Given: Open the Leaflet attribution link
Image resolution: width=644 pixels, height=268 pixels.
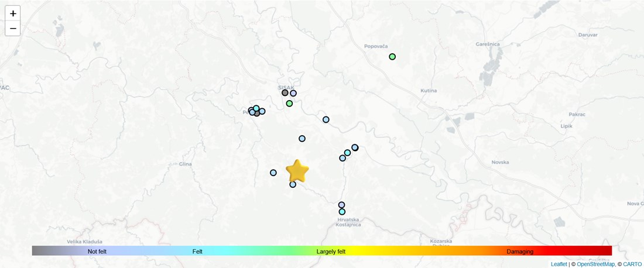Looking at the screenshot, I should click(x=559, y=264).
